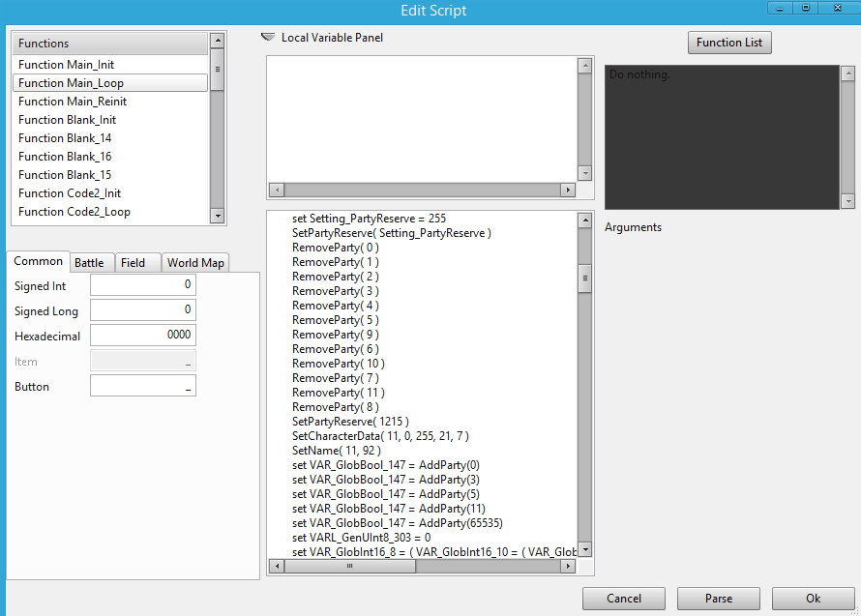Open the Button dropdown field

coord(143,386)
